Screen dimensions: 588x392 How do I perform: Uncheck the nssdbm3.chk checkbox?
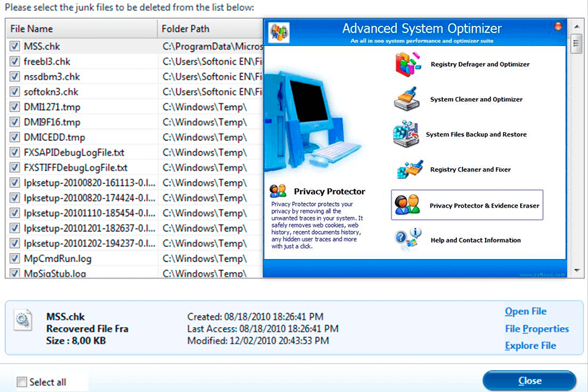tap(15, 77)
